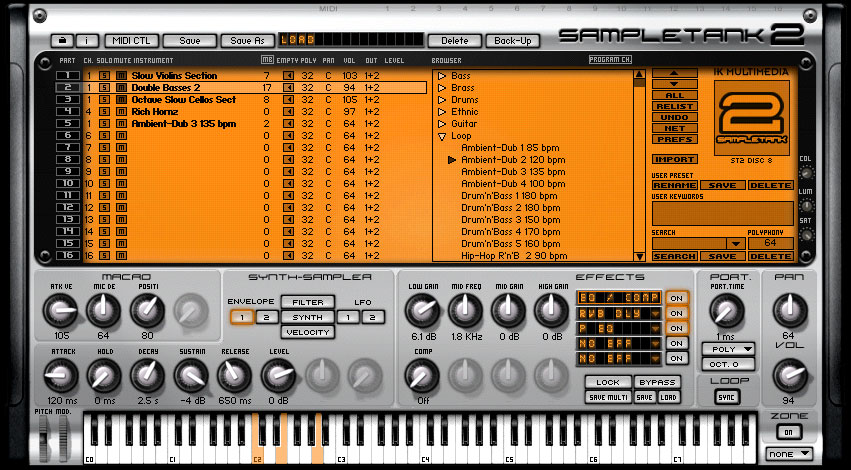Viewport: 851px width, 470px height.
Task: Expand the Brass browser category
Action: [442, 88]
